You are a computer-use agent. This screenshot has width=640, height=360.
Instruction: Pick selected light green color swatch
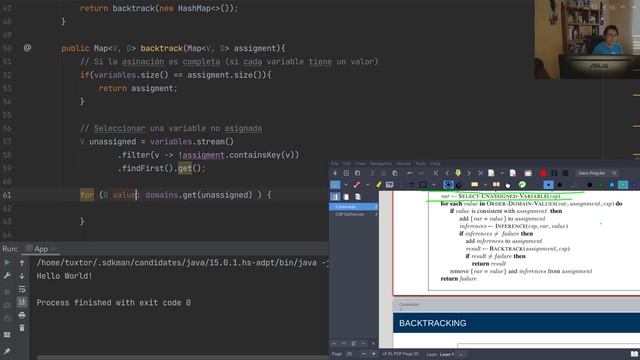(x=623, y=185)
